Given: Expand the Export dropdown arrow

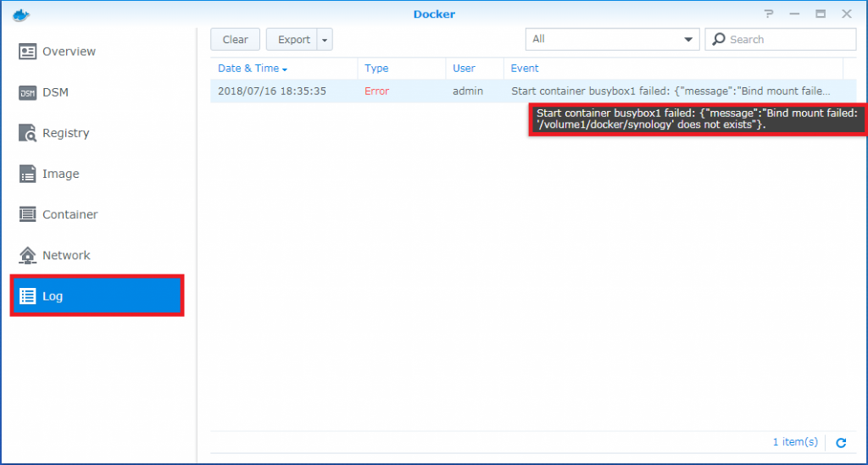Looking at the screenshot, I should point(325,40).
